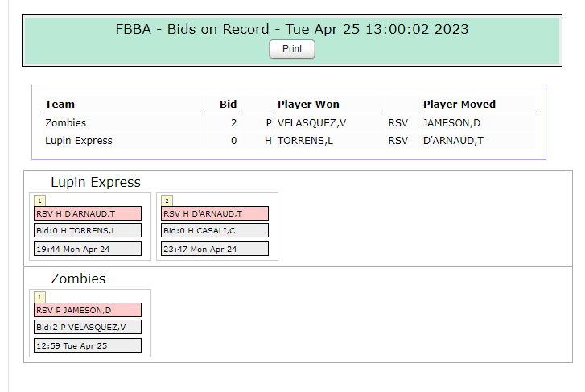Click VELASQUEZ,V in the Player Won column
585x392 pixels.
[x=311, y=123]
